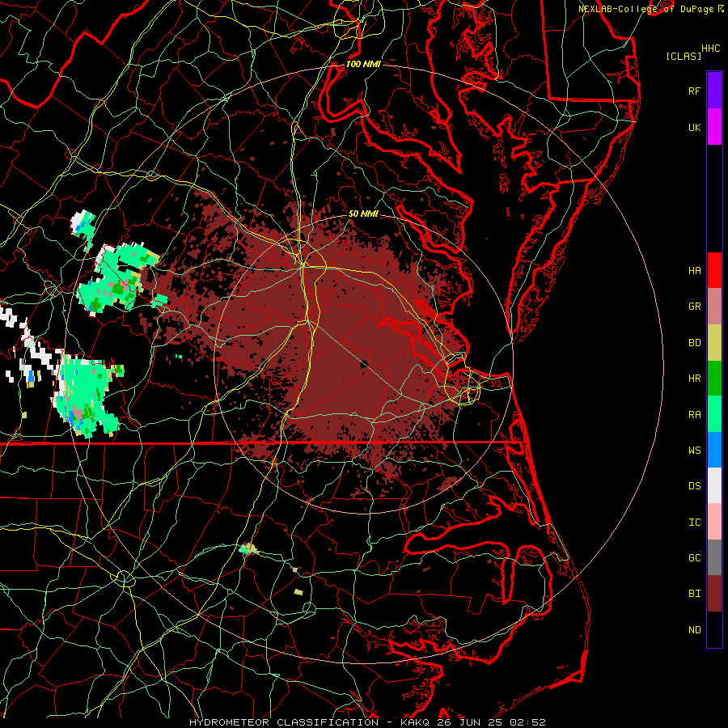Click the IC light pink legend swatch
Image resolution: width=728 pixels, height=728 pixels.
coord(714,522)
